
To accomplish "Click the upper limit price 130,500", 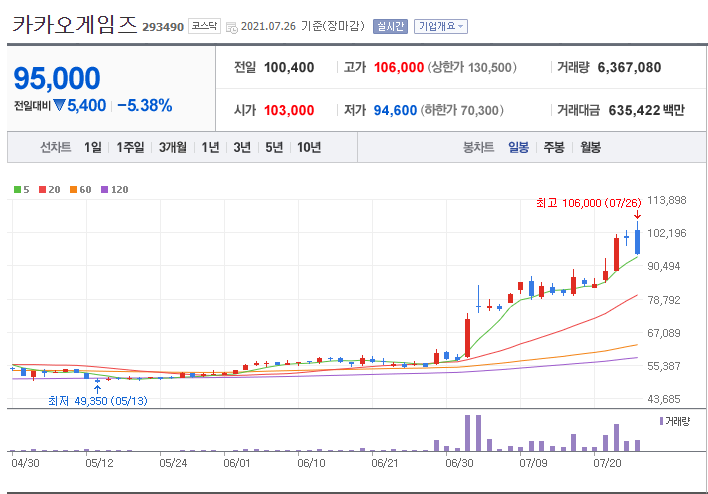I will [489, 68].
